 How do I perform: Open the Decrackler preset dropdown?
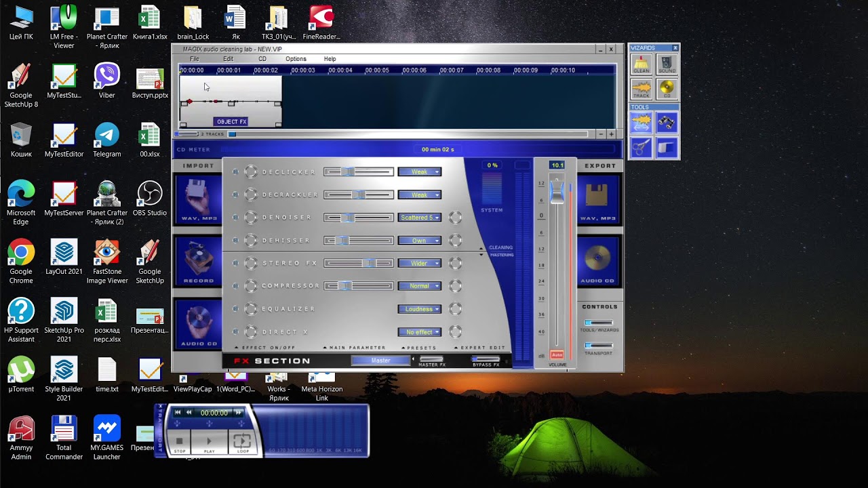tap(420, 195)
